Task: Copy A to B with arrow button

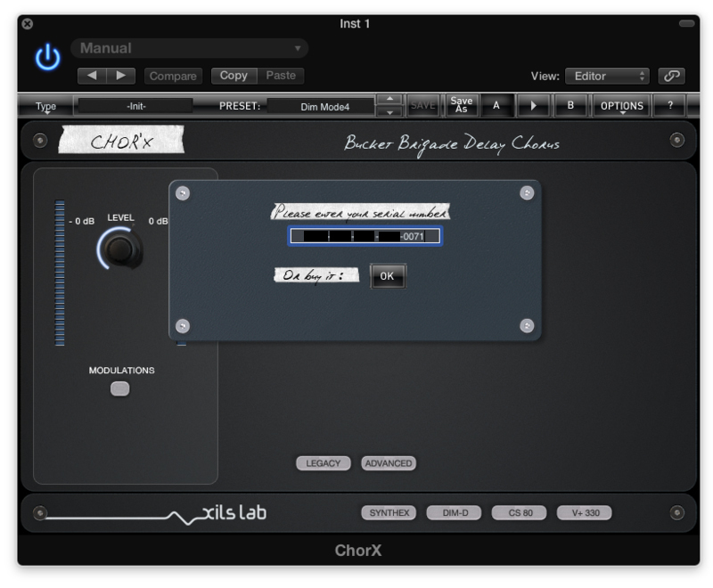Action: [534, 105]
